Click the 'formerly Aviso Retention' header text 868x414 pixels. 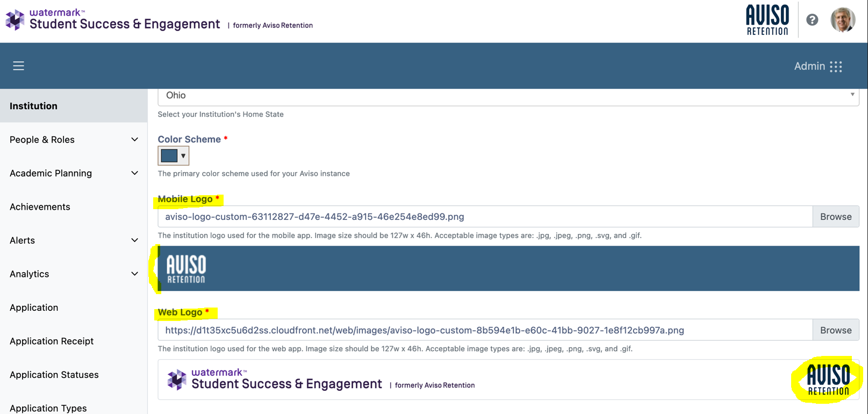pos(272,25)
